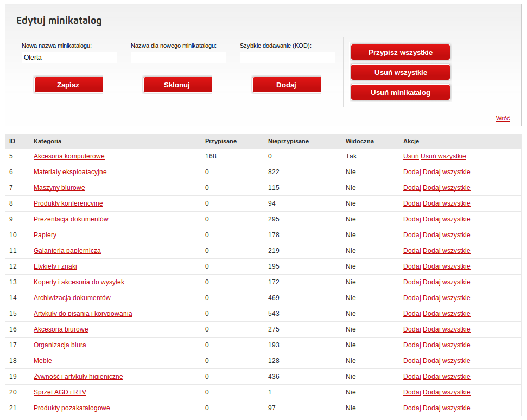Focus the Szybkie dodawanie (KOD) field
Screen dimensions: 527x420
tap(287, 58)
